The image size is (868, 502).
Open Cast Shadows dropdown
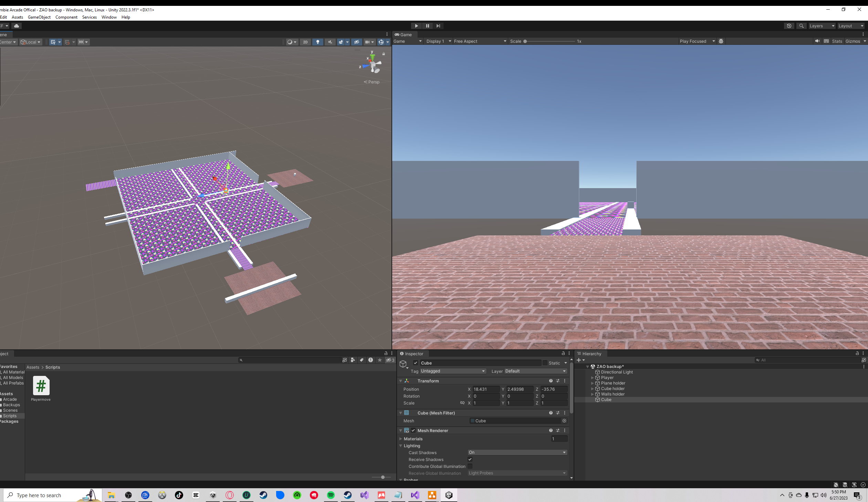click(517, 452)
